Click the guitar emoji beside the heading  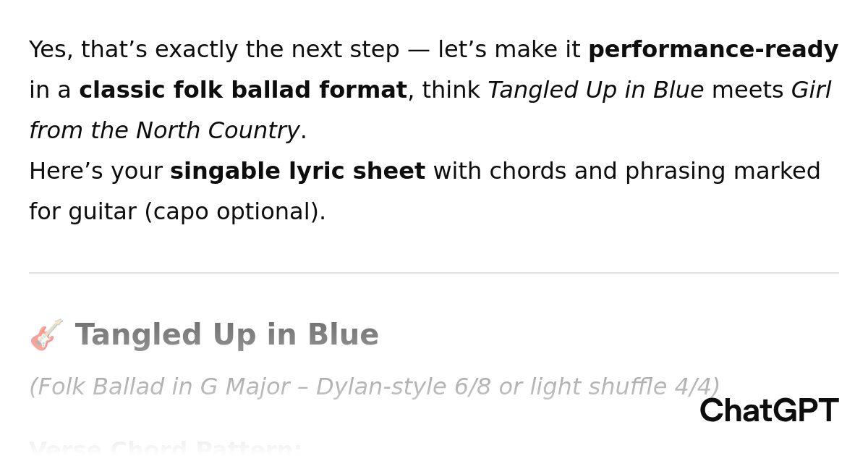tap(46, 335)
